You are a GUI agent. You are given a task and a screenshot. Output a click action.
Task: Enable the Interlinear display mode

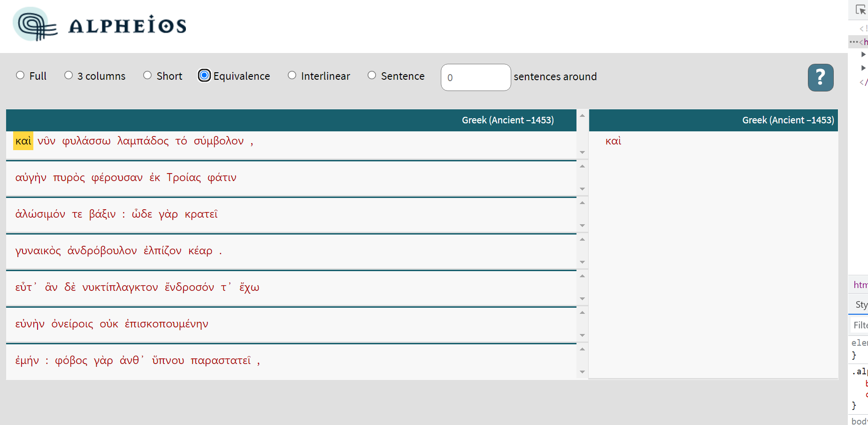pyautogui.click(x=292, y=75)
